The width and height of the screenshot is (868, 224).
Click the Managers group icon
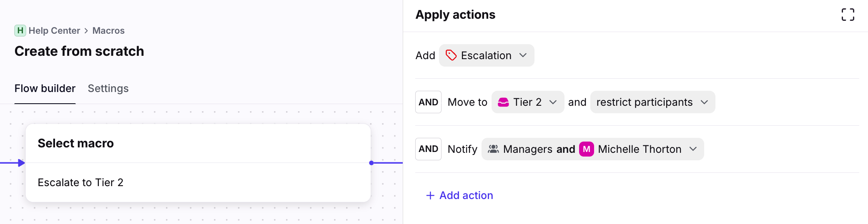[x=493, y=149]
